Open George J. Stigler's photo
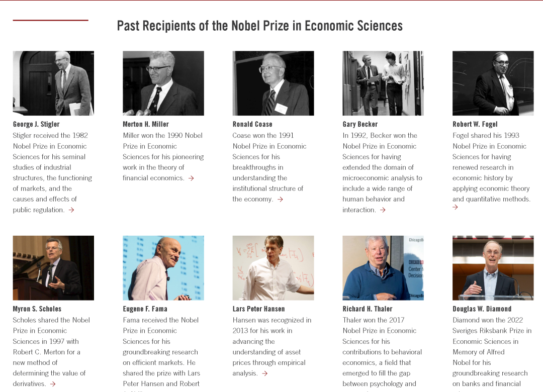Image resolution: width=543 pixels, height=392 pixels. click(x=53, y=83)
